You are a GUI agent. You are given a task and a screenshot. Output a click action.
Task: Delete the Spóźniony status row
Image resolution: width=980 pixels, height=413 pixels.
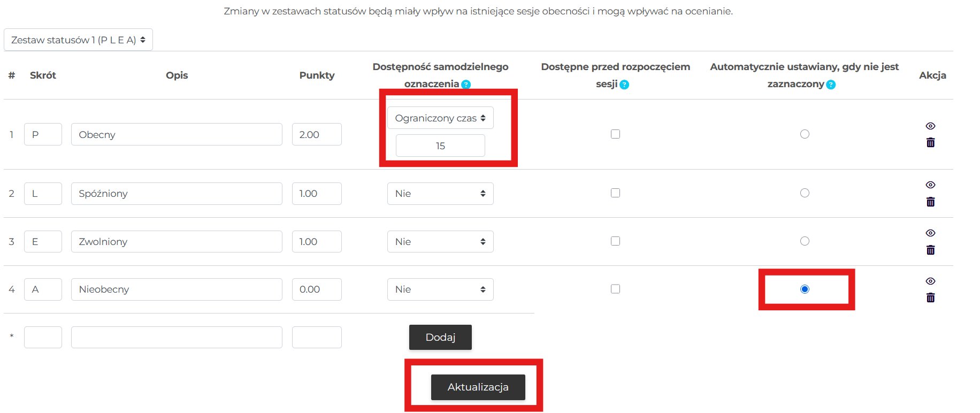(x=930, y=202)
